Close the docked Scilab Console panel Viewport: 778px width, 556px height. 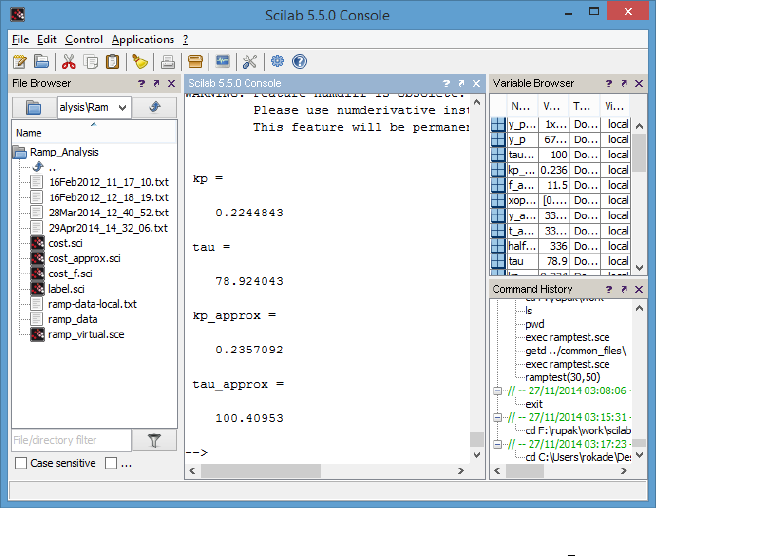tap(476, 83)
